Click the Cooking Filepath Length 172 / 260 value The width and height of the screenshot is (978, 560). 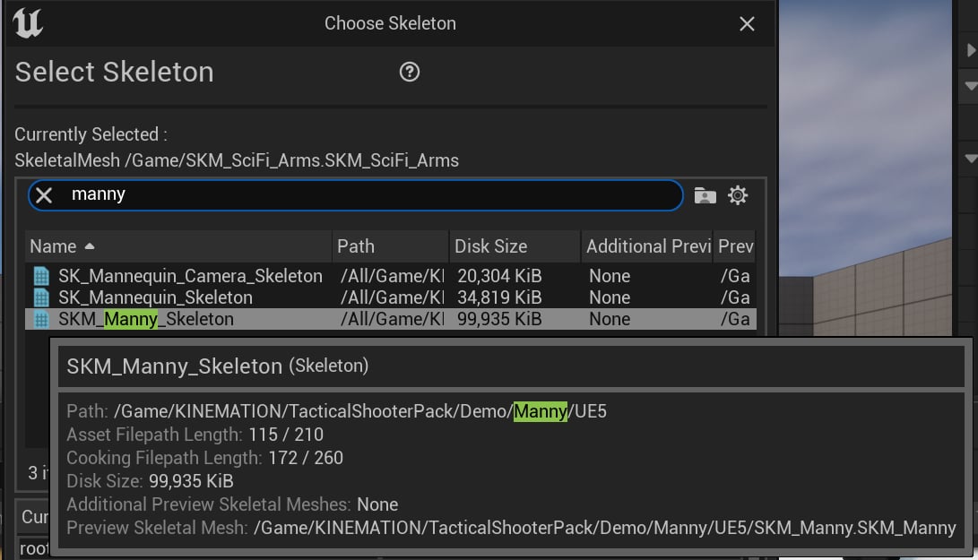click(306, 458)
